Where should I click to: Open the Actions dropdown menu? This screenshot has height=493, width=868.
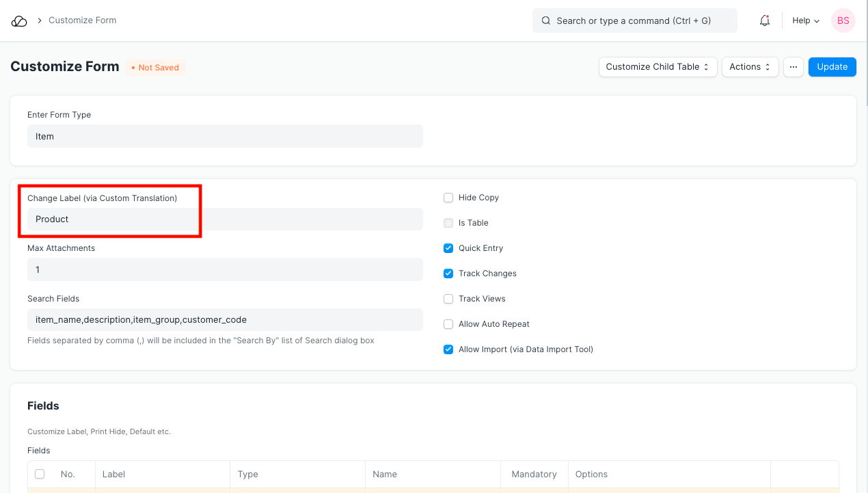[x=750, y=67]
